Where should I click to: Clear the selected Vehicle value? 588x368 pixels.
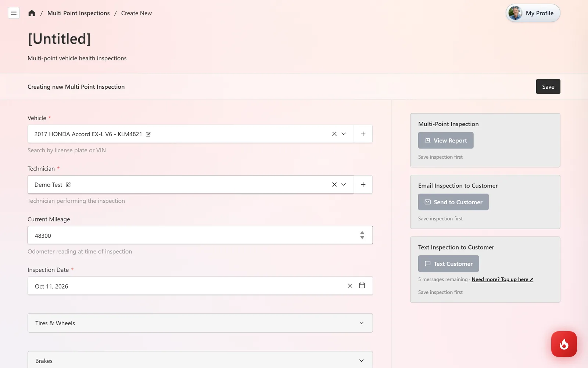(334, 134)
